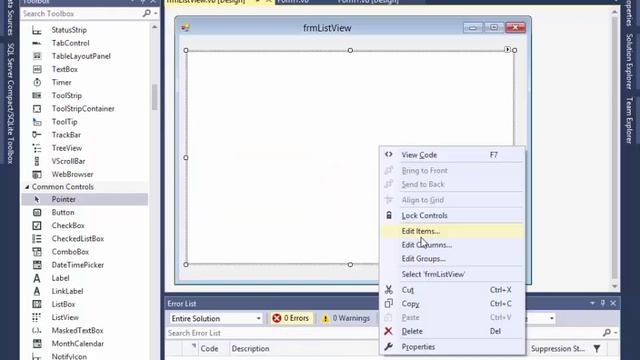Toggle the 0 Errors filter
Screen dimensions: 640x360
[x=291, y=318]
